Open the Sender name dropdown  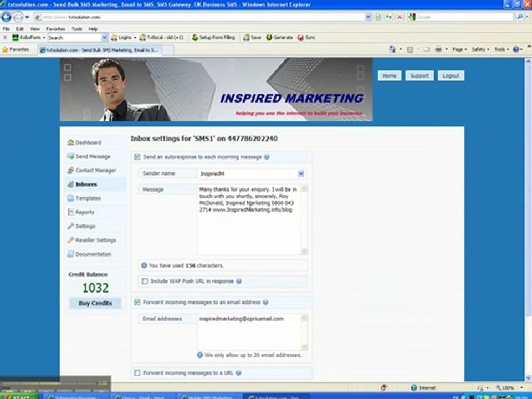[x=300, y=173]
